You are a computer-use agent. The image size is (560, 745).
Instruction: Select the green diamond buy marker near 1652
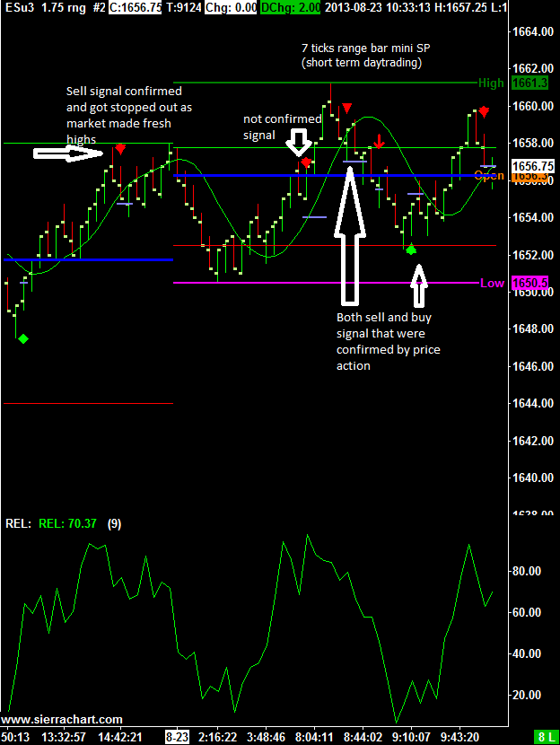point(411,249)
